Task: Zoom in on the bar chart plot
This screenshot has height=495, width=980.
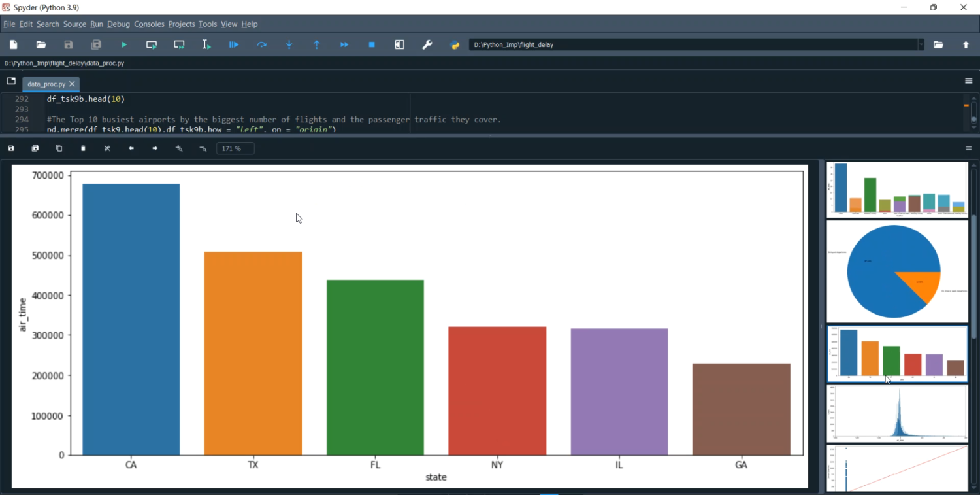Action: (x=178, y=148)
